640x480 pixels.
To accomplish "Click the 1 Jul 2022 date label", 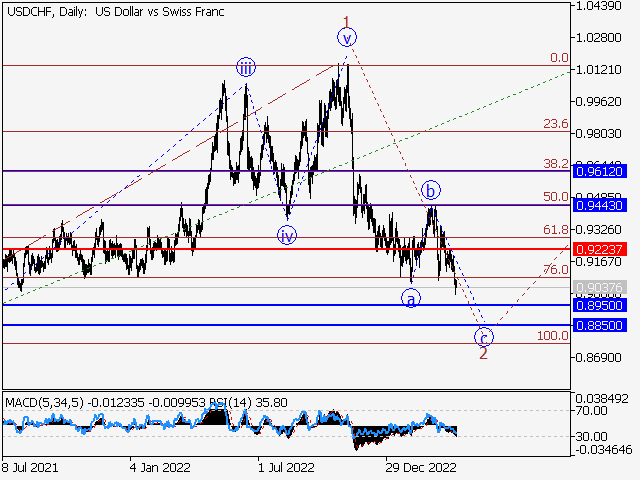I will 286,467.
